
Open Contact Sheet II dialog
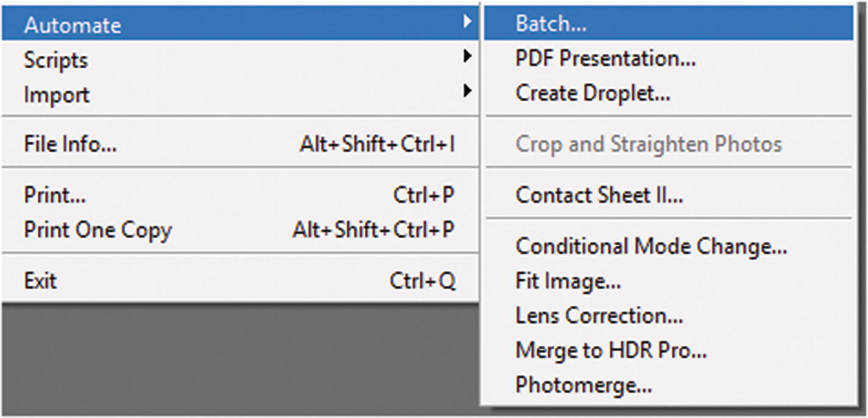599,195
